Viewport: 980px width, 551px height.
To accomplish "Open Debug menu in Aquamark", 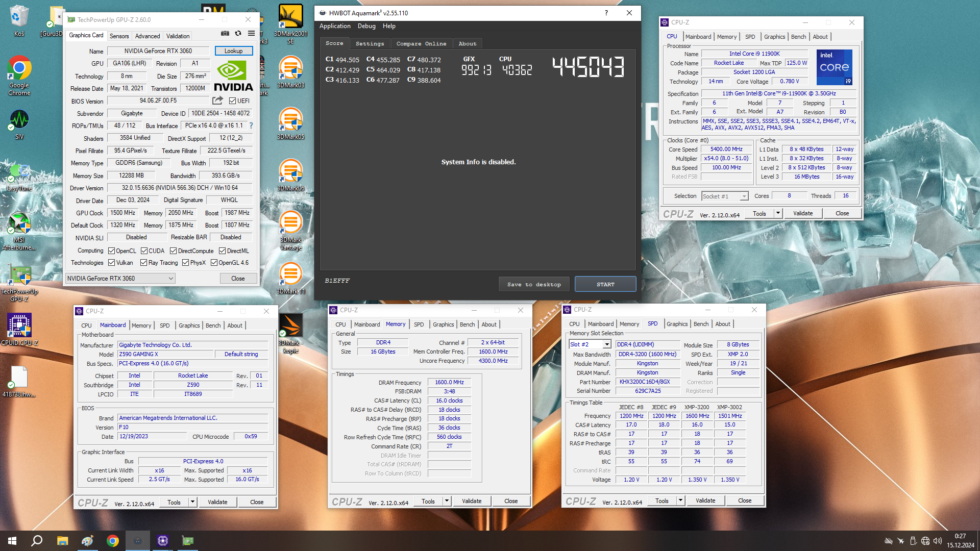I will coord(366,26).
